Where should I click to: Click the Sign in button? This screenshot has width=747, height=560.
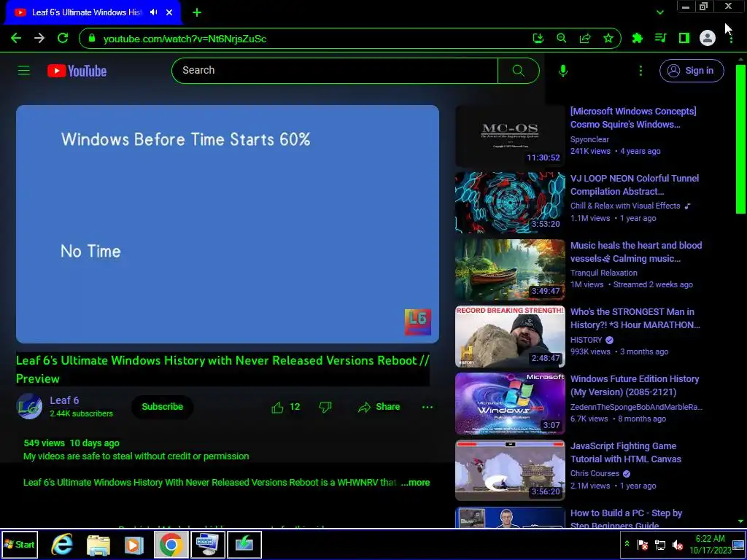692,71
